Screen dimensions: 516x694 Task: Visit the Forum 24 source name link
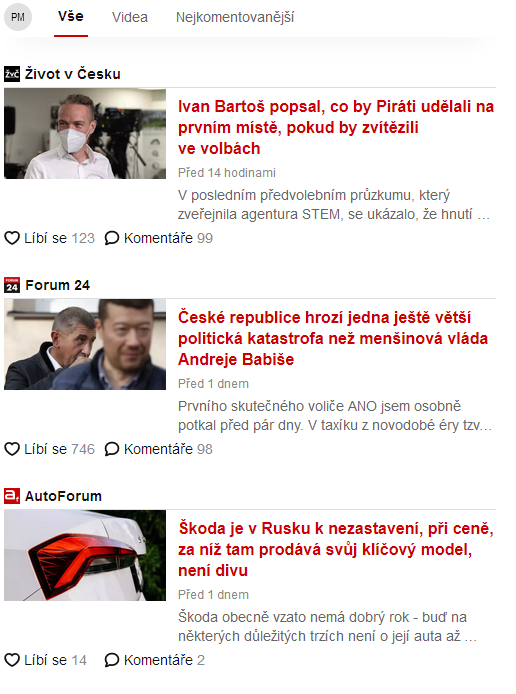click(x=58, y=285)
